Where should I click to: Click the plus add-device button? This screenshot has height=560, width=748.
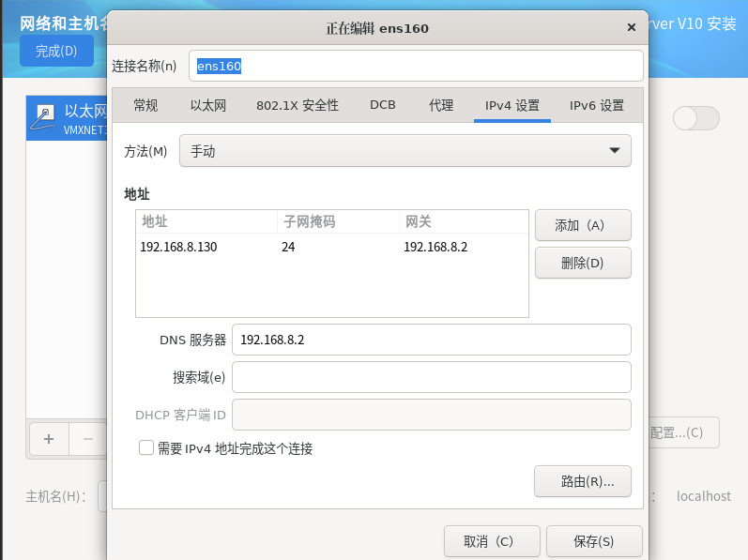pyautogui.click(x=49, y=438)
